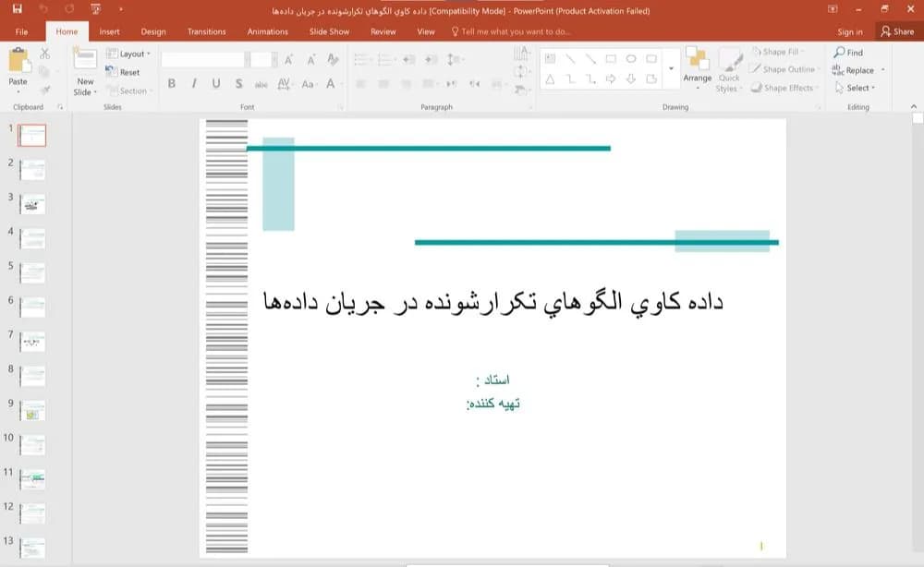Click the Paste clipboard icon
Image resolution: width=924 pixels, height=567 pixels.
tap(18, 60)
